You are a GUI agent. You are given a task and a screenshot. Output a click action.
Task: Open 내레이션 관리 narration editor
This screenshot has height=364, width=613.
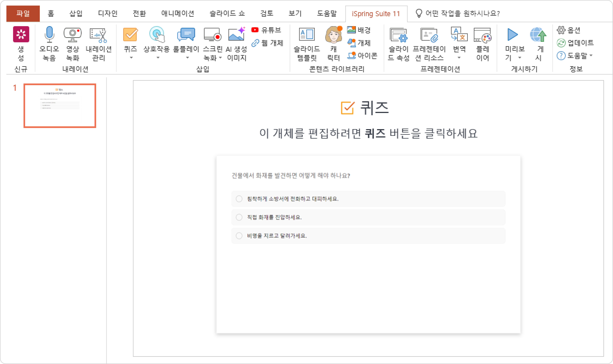[x=98, y=35]
